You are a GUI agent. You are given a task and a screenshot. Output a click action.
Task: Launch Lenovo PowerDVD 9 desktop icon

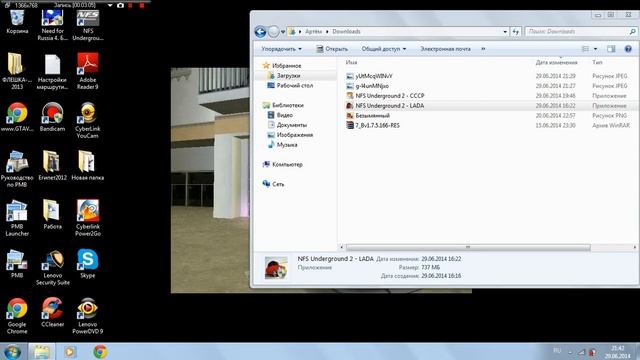coord(87,316)
